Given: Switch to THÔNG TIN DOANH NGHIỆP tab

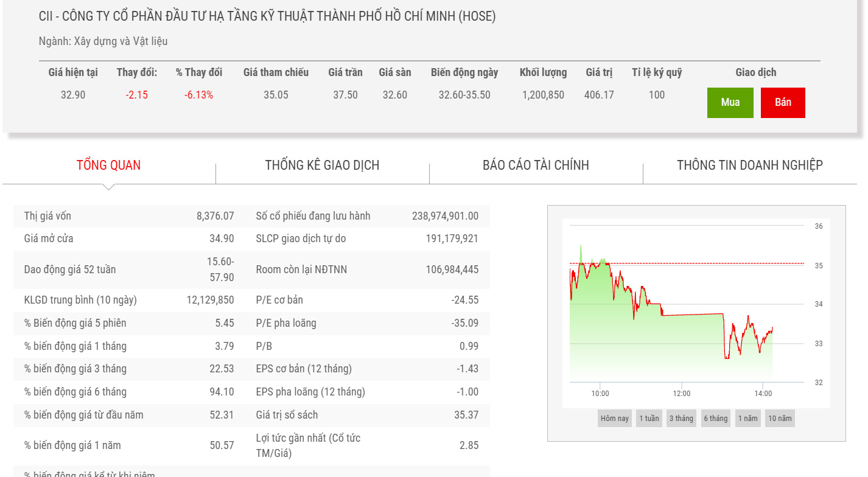Looking at the screenshot, I should tap(749, 165).
